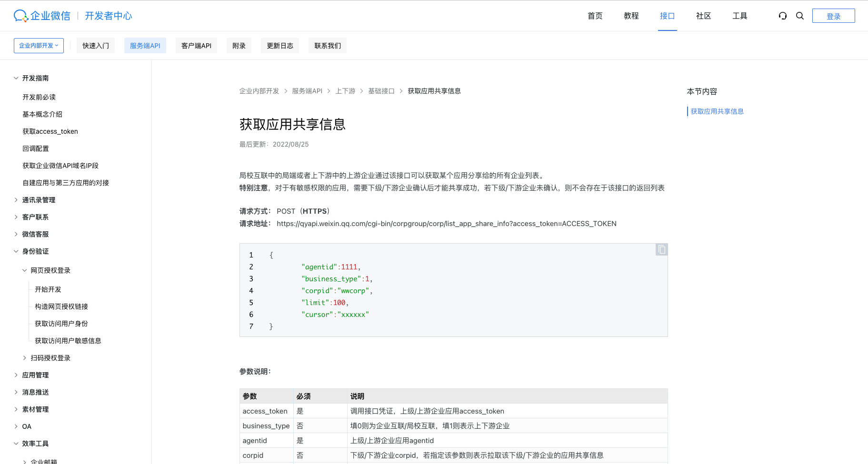The height and width of the screenshot is (464, 868).
Task: Open 开始开发 page
Action: coord(48,289)
